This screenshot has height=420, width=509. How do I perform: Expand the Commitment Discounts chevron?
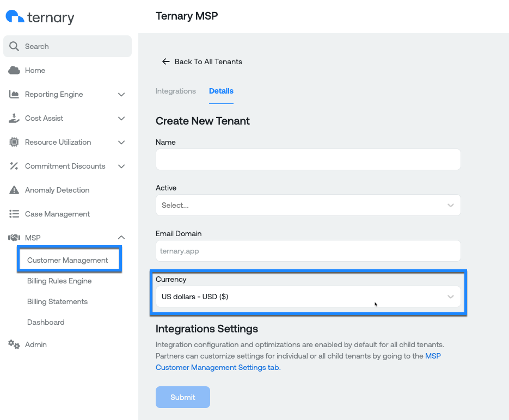121,166
